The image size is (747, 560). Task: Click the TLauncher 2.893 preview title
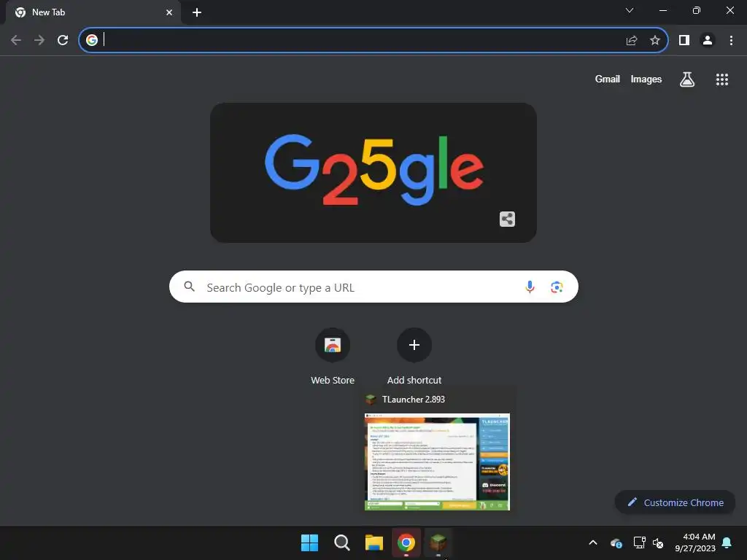coord(413,399)
